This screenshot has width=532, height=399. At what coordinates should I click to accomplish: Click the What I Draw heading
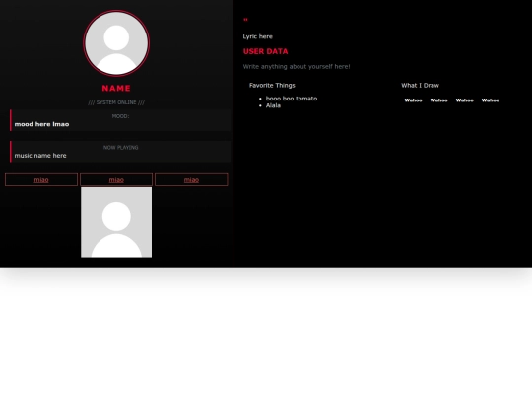(420, 85)
